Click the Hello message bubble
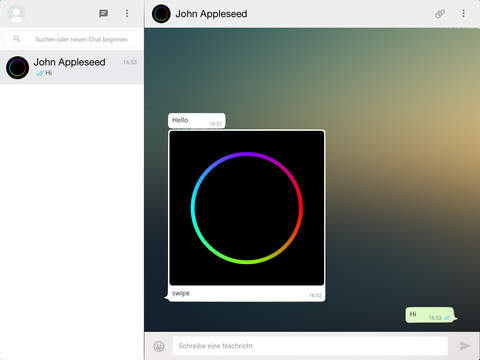The image size is (480, 360). click(197, 121)
